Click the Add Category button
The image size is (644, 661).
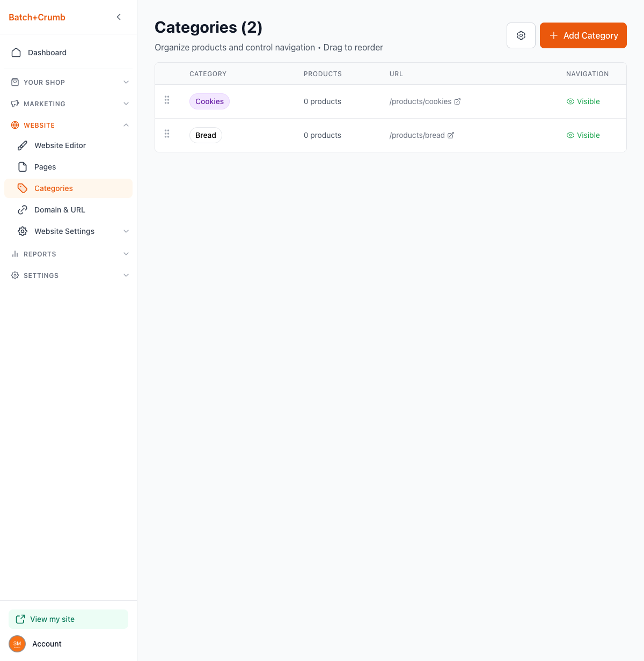[x=583, y=35]
